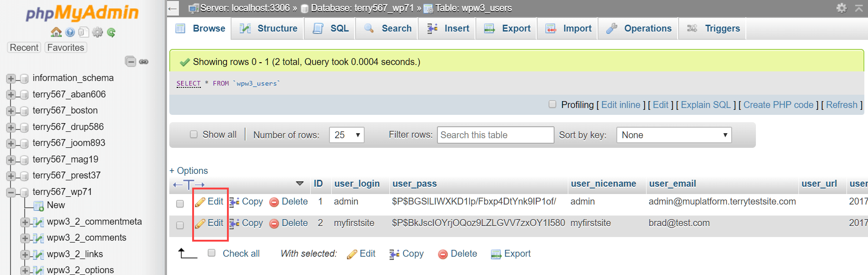Select the admin row checkbox

click(180, 204)
